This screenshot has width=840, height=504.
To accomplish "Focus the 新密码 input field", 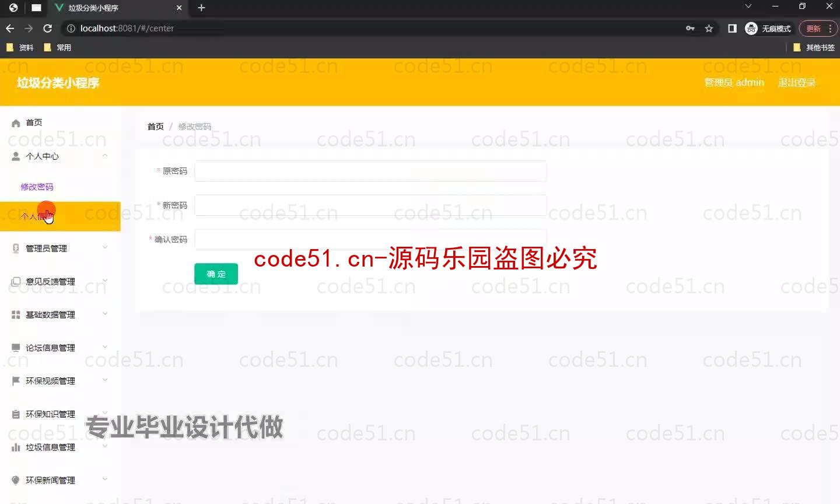I will tap(370, 205).
